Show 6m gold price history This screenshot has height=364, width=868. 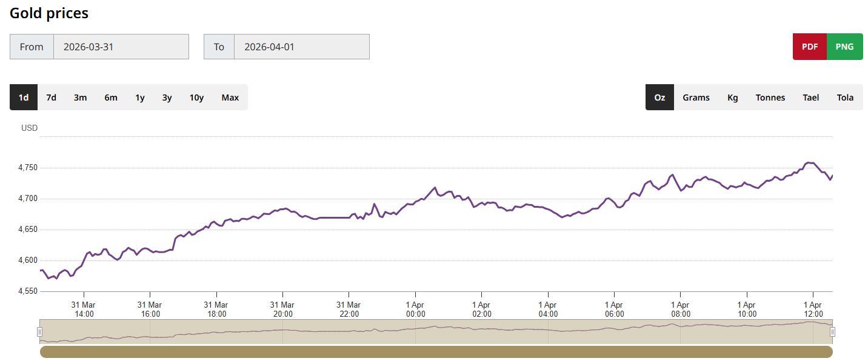pos(111,98)
